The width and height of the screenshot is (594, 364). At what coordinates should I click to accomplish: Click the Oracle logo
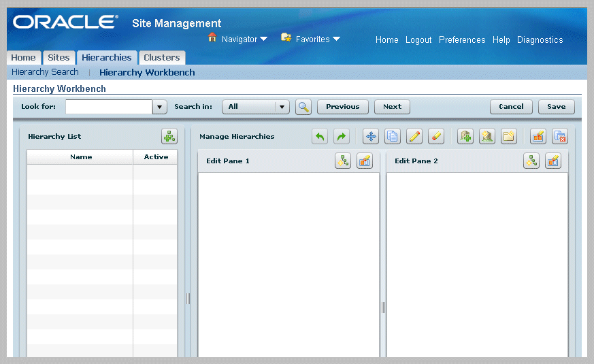click(x=65, y=22)
